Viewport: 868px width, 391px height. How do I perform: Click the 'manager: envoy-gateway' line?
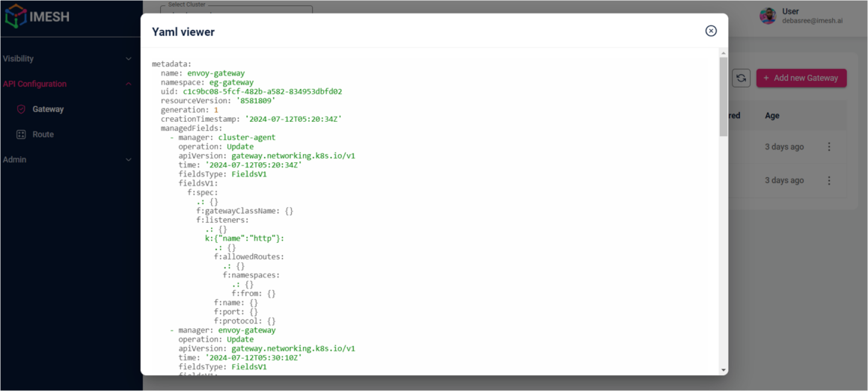(x=222, y=330)
